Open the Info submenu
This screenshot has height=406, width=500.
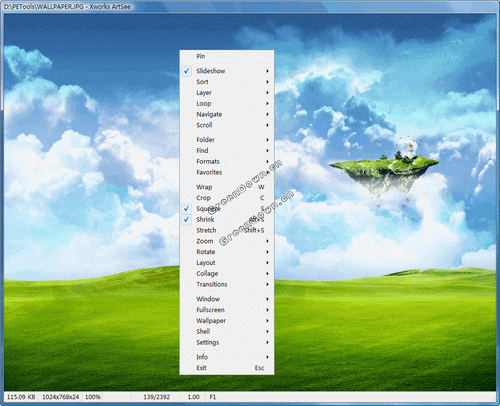tap(227, 357)
